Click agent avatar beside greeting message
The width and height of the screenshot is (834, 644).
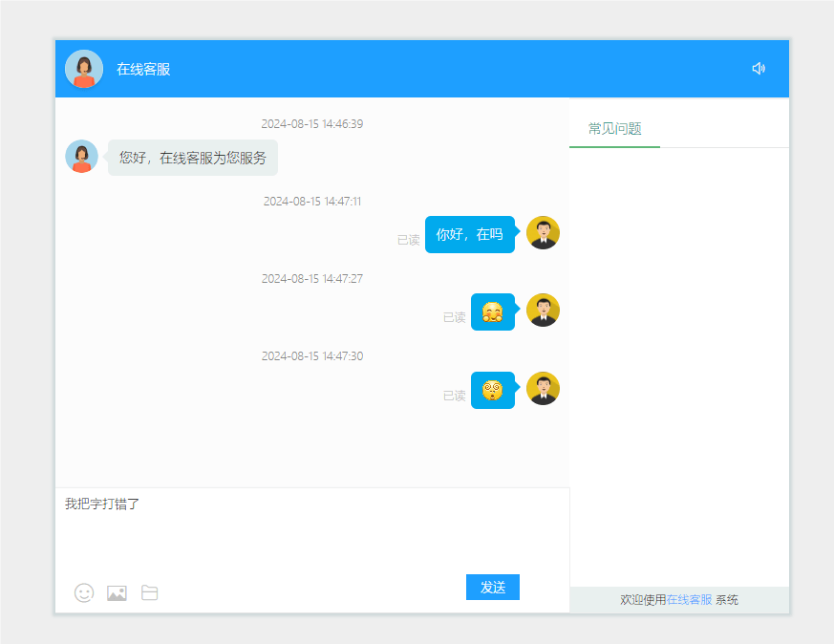[81, 157]
